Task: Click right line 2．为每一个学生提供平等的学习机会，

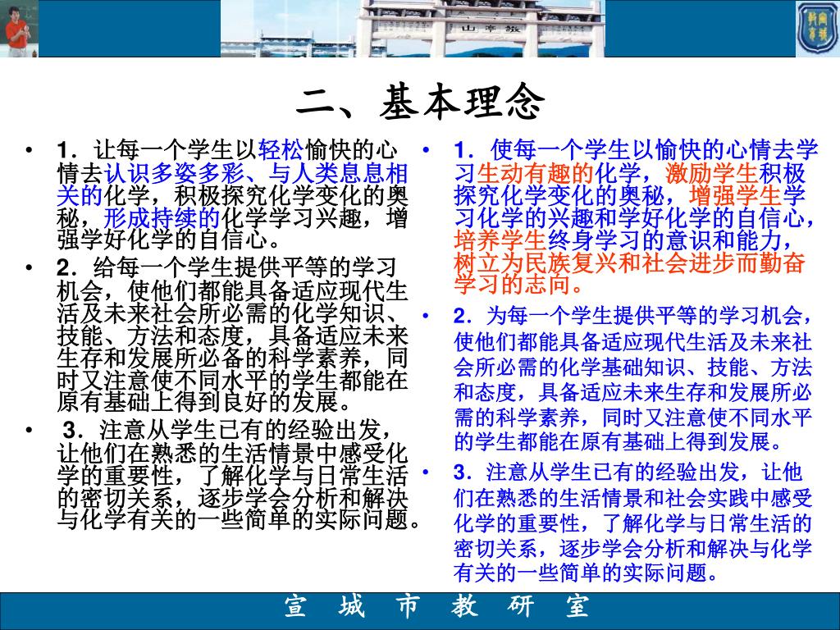Action: (632, 316)
